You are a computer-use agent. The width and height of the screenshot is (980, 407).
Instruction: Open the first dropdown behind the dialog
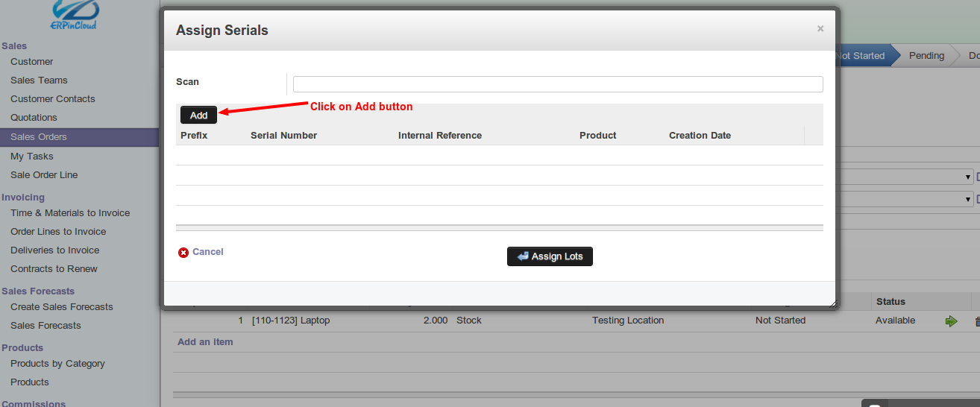click(x=906, y=177)
